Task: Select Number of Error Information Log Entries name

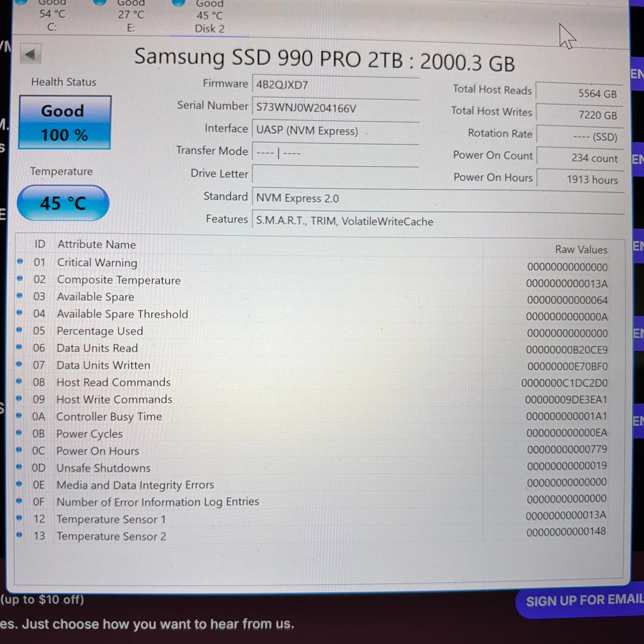Action: coord(158,502)
